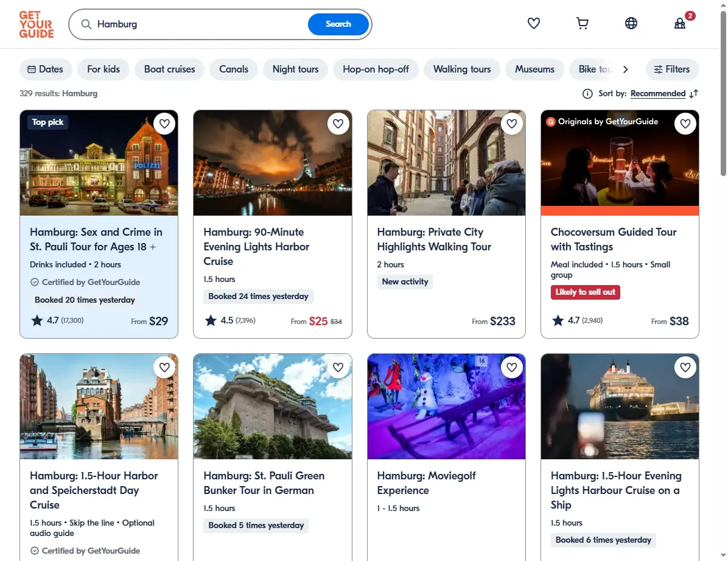Click the blue Search button
Viewport: 728px width, 561px height.
338,24
